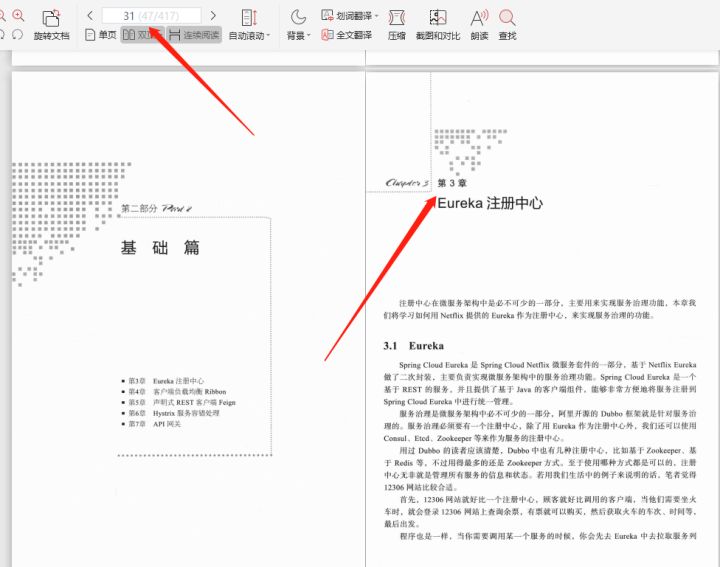Open the 查找 search tool
This screenshot has height=567, width=720.
(x=507, y=25)
